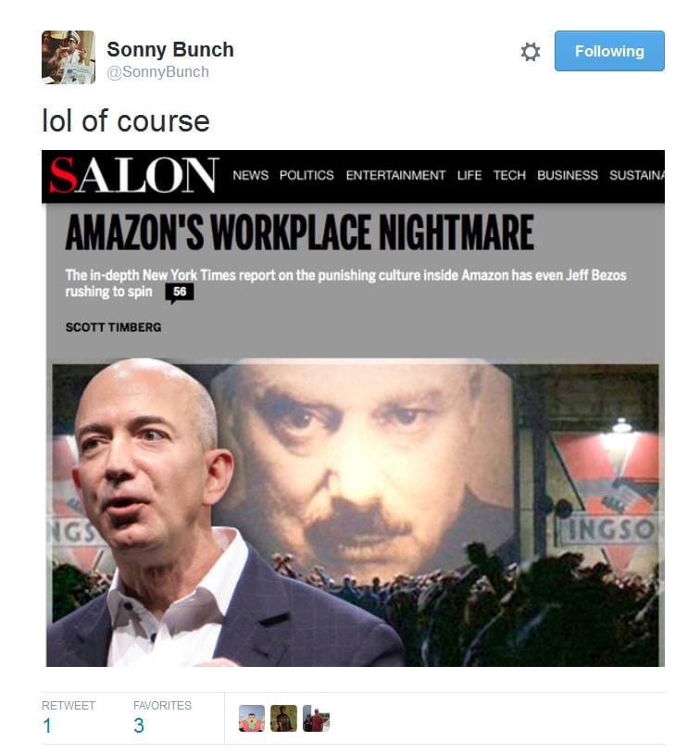Click Sonny Bunch's profile avatar
This screenshot has width=700, height=754.
[x=69, y=57]
